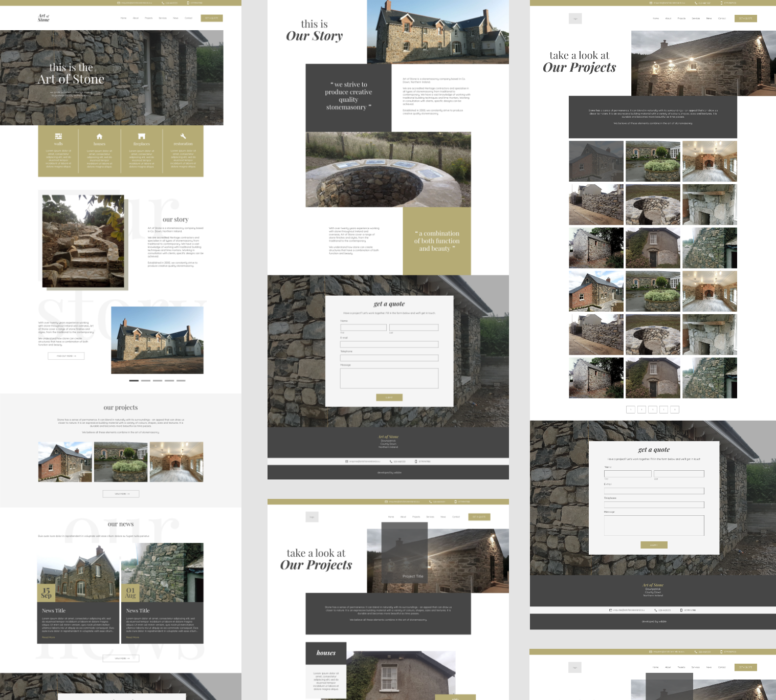776x700 pixels.
Task: Click the houses home icon in services strip
Action: pyautogui.click(x=100, y=136)
